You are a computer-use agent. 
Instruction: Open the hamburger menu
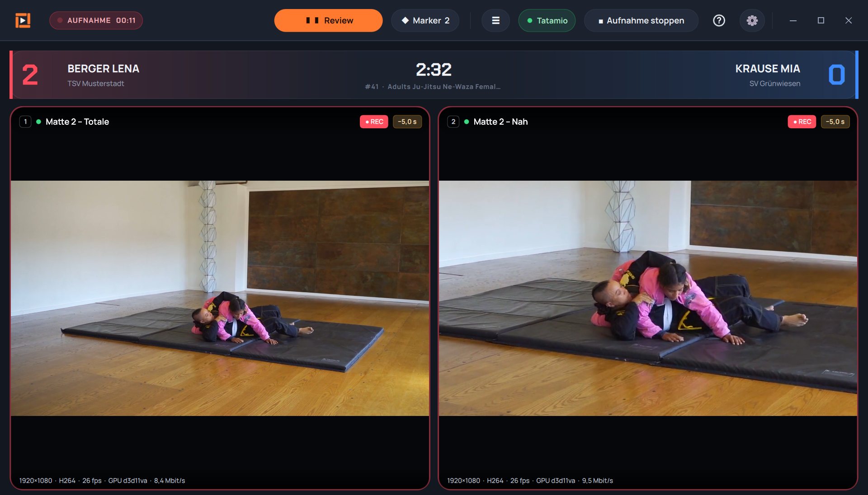click(x=495, y=20)
